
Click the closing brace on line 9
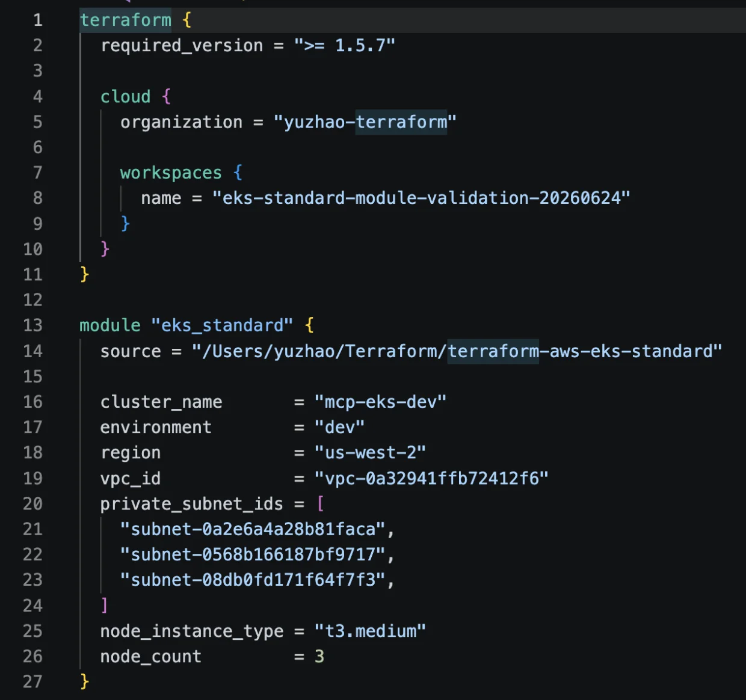[125, 224]
